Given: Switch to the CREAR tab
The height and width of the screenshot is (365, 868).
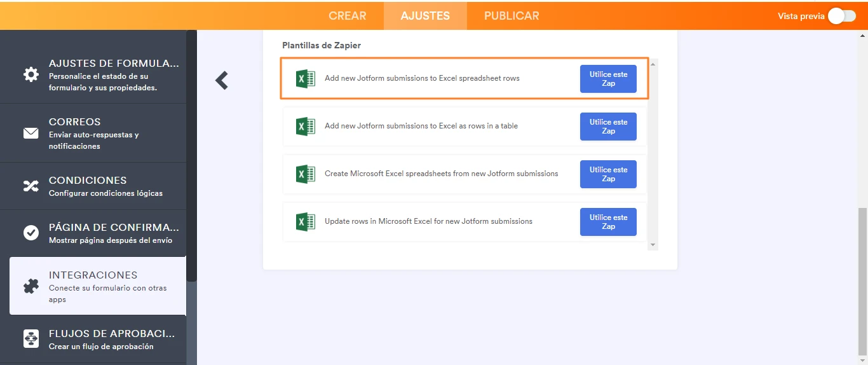Looking at the screenshot, I should 347,16.
